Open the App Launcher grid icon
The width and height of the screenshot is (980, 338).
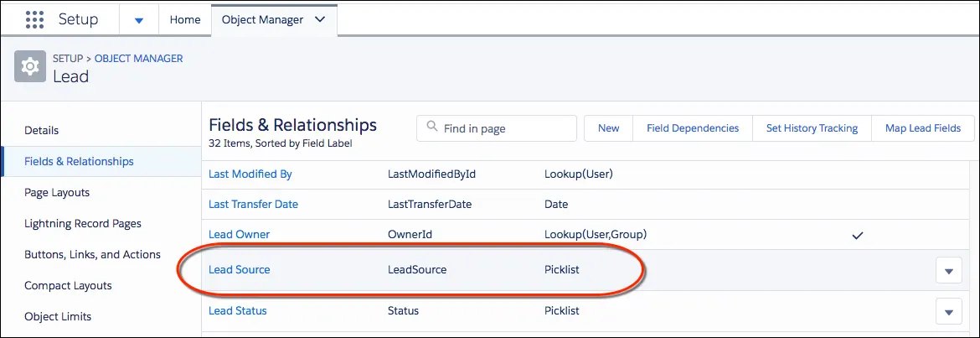pos(35,19)
